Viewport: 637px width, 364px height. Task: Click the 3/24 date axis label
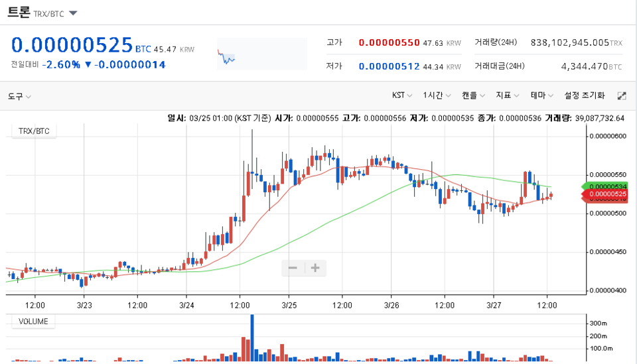coord(186,305)
